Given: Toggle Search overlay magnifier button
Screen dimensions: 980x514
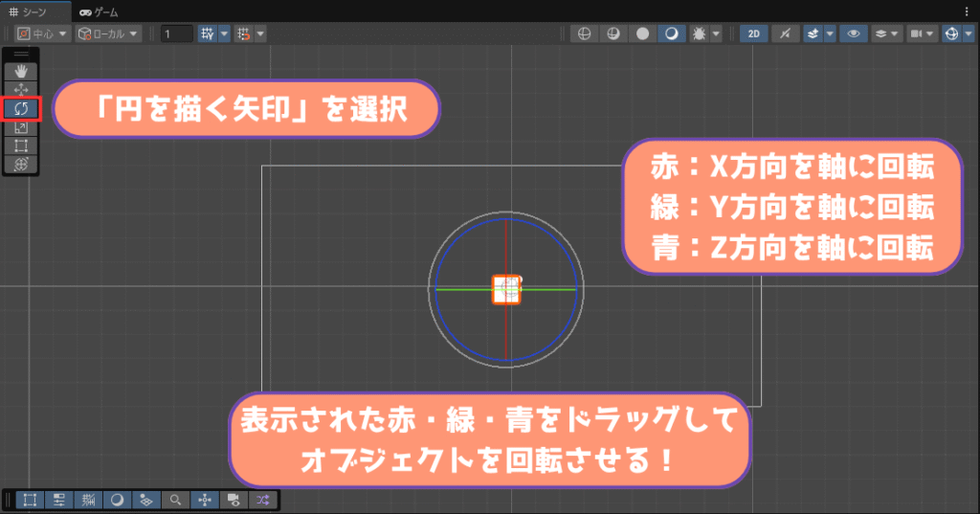Looking at the screenshot, I should [x=176, y=500].
